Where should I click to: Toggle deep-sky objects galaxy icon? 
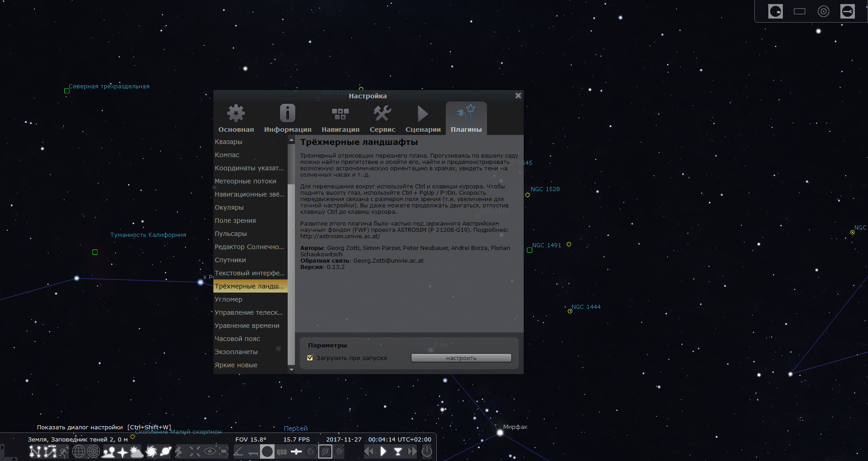pyautogui.click(x=151, y=451)
